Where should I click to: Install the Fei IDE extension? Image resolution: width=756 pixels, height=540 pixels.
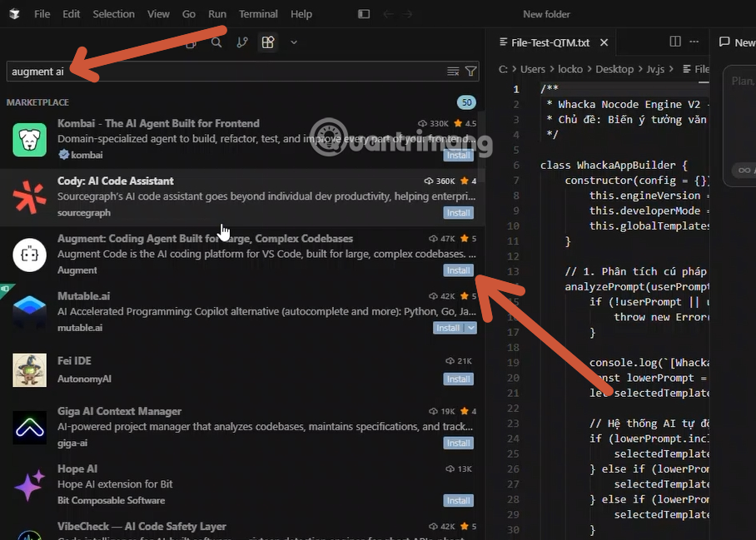click(x=458, y=379)
